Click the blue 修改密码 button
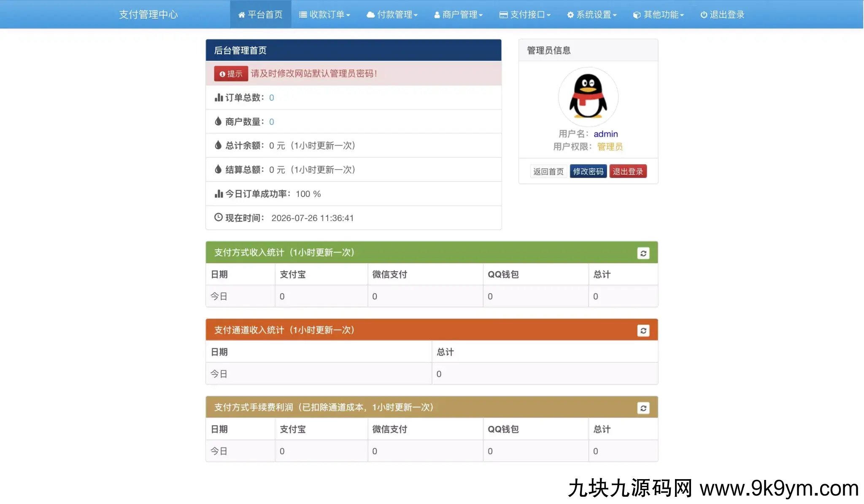This screenshot has width=864, height=504. pos(588,171)
